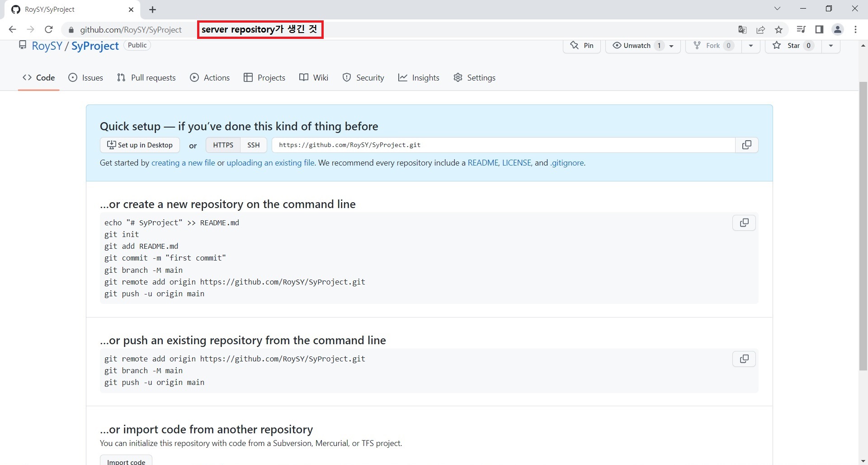
Task: Pin the SyProject repository
Action: tap(582, 46)
